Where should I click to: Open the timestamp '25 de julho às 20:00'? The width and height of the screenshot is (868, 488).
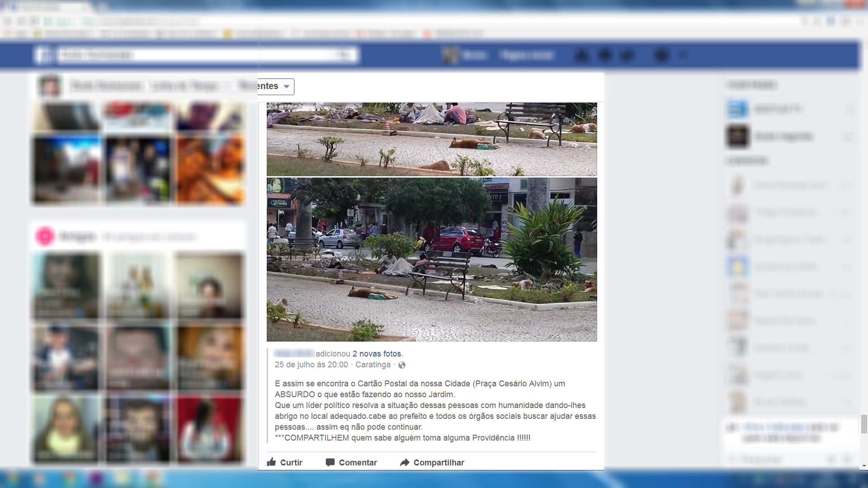pyautogui.click(x=311, y=365)
